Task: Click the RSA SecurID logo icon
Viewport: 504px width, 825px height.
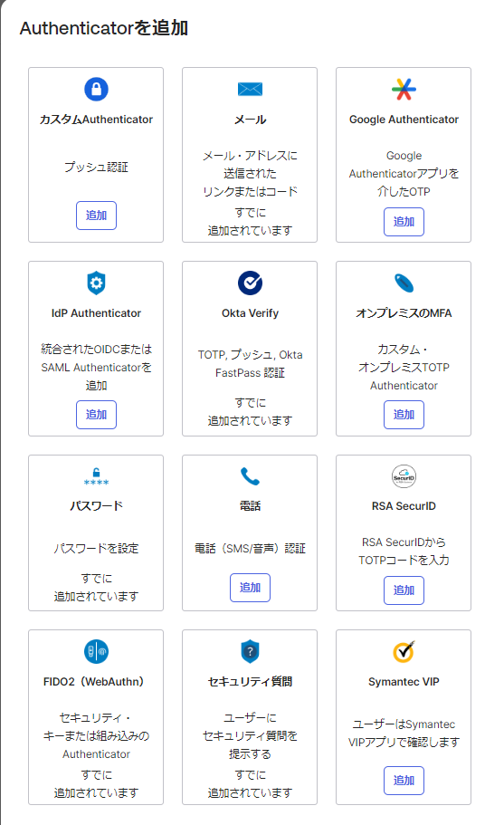Action: pos(404,476)
